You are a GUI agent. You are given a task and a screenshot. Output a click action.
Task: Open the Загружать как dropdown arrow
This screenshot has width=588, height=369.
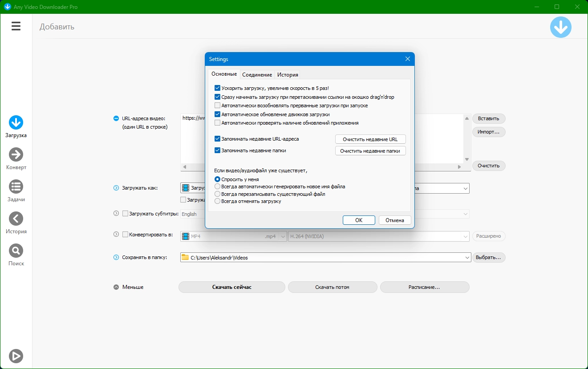(x=466, y=188)
